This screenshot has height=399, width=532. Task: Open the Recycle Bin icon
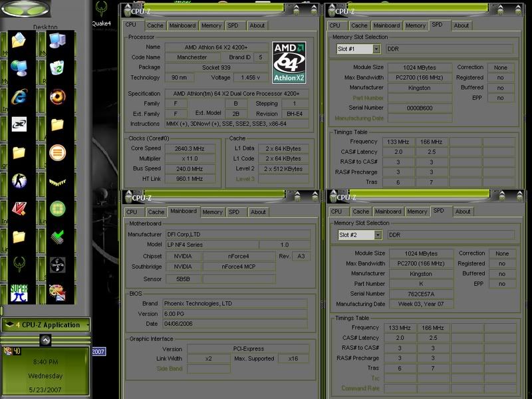[x=57, y=68]
